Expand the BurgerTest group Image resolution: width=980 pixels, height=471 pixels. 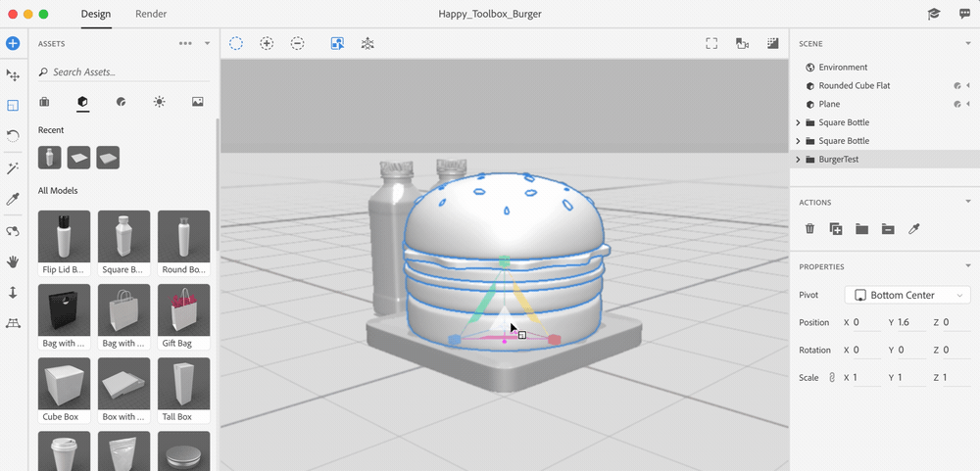pos(798,160)
